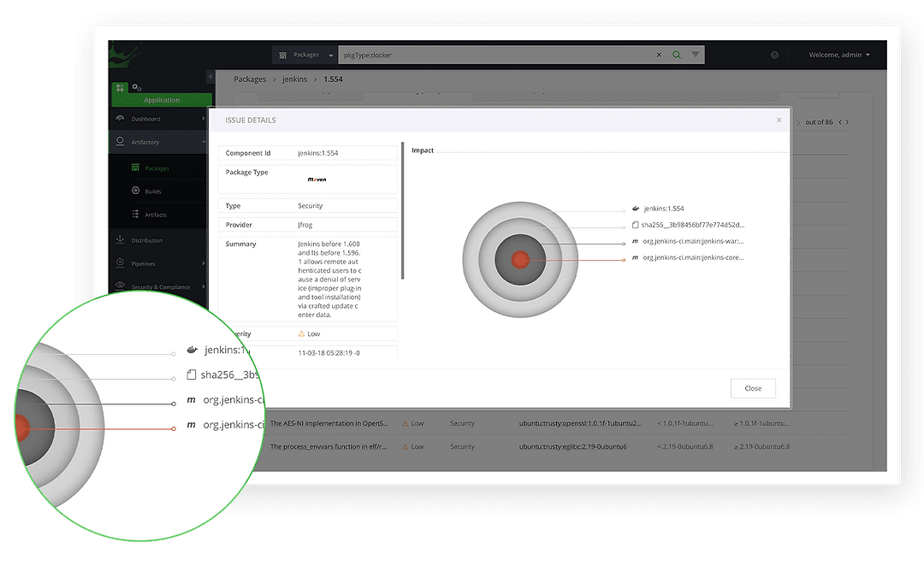This screenshot has height=566, width=924.
Task: Select Artifacts in the sidebar
Action: 155,215
